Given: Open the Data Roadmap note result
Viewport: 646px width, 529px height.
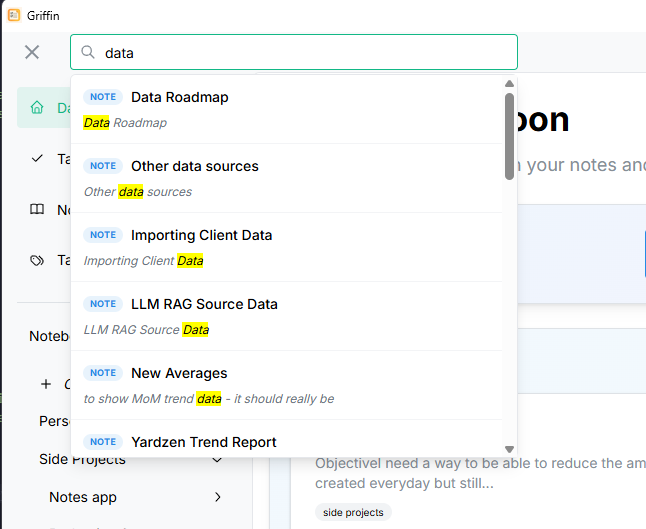Looking at the screenshot, I should coord(287,110).
